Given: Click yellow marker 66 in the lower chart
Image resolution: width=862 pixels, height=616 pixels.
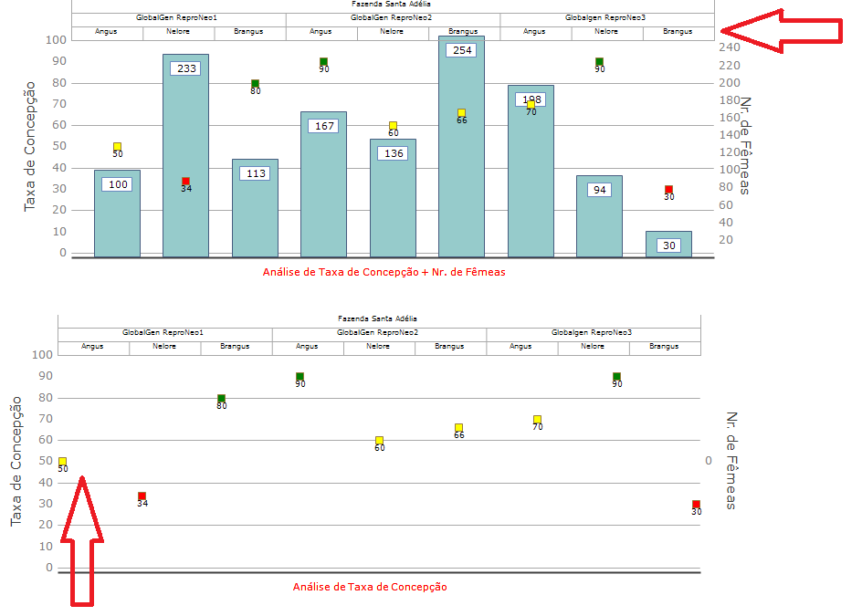Looking at the screenshot, I should (458, 427).
